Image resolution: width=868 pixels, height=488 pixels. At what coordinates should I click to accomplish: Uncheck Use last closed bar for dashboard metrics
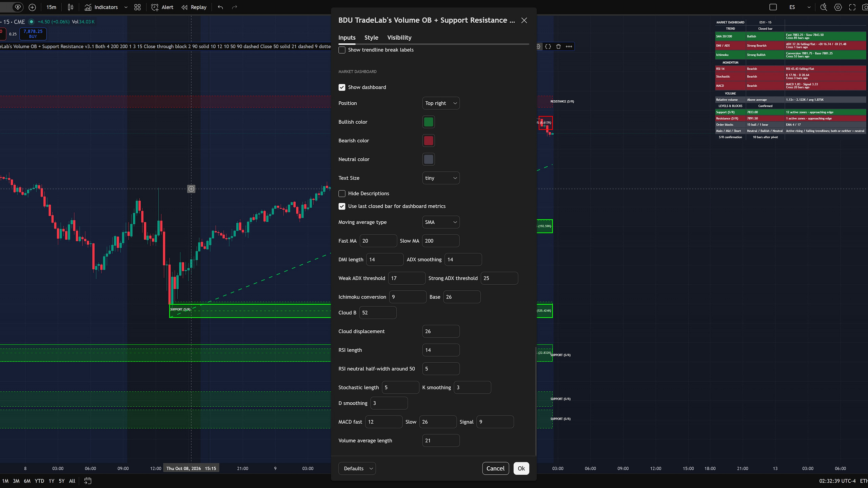[x=342, y=206]
